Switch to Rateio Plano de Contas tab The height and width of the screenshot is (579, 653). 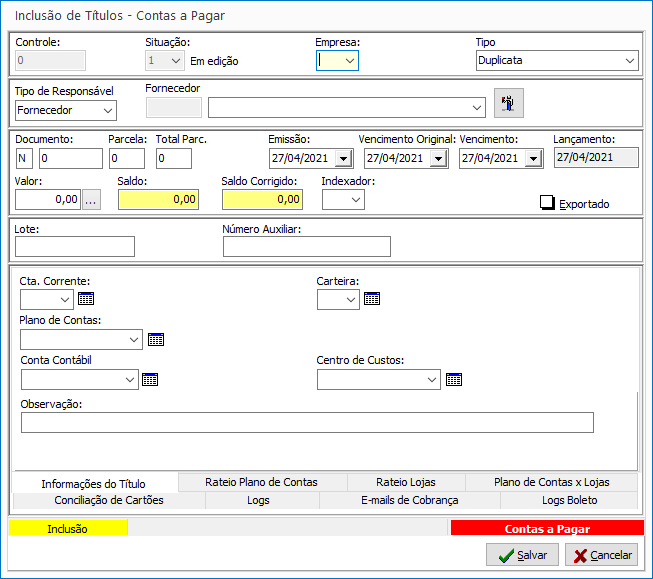point(261,482)
